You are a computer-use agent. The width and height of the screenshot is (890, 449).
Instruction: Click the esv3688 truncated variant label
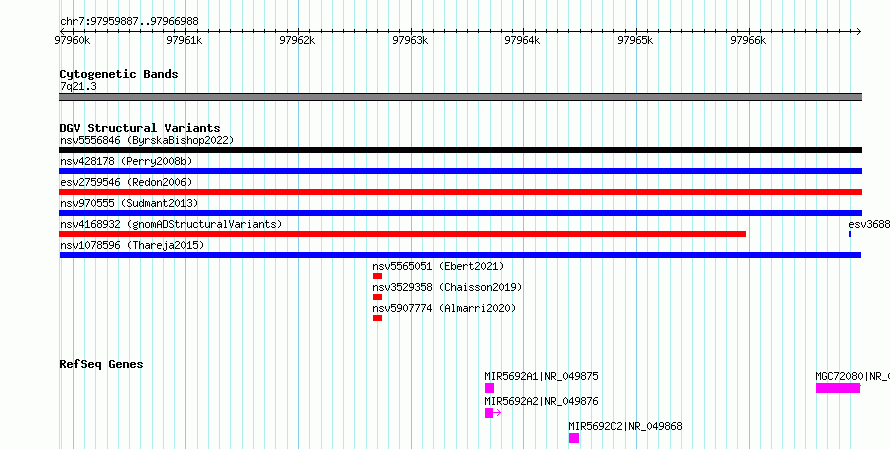[x=869, y=224]
